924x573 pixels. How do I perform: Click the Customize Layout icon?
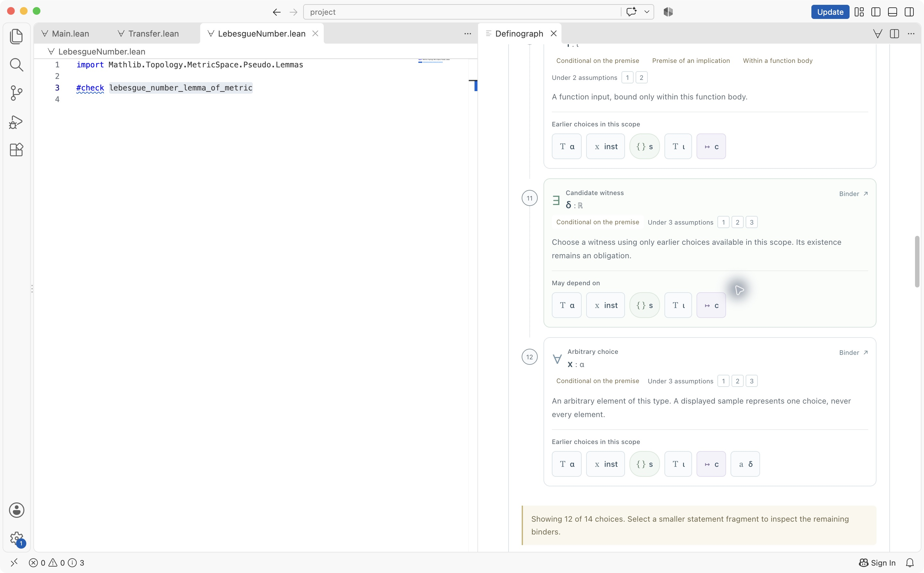859,12
